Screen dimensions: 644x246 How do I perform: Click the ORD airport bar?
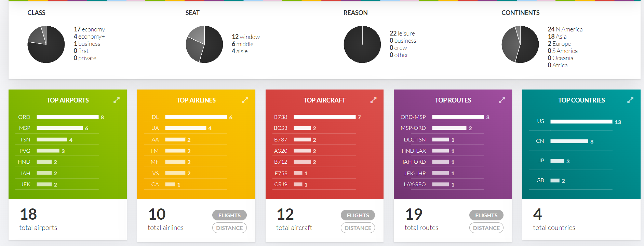[x=68, y=117]
